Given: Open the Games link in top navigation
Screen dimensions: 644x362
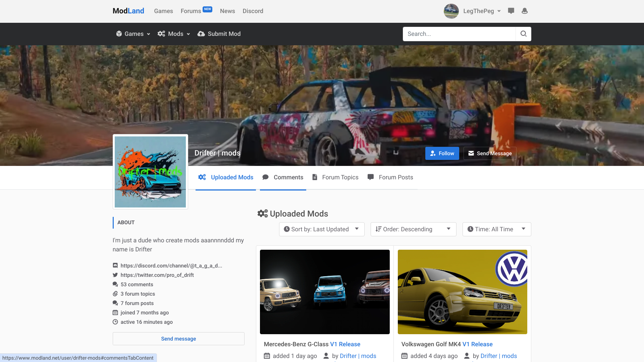Looking at the screenshot, I should (x=163, y=11).
